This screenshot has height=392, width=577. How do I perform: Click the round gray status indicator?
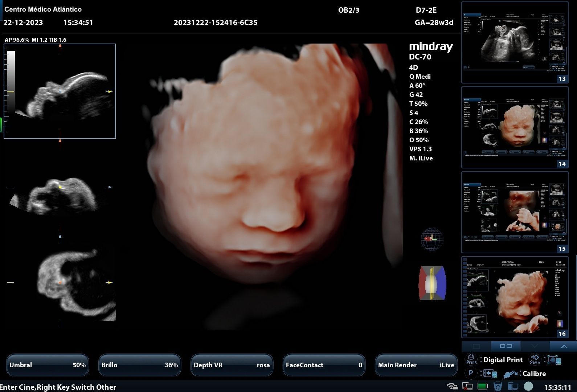(528, 386)
